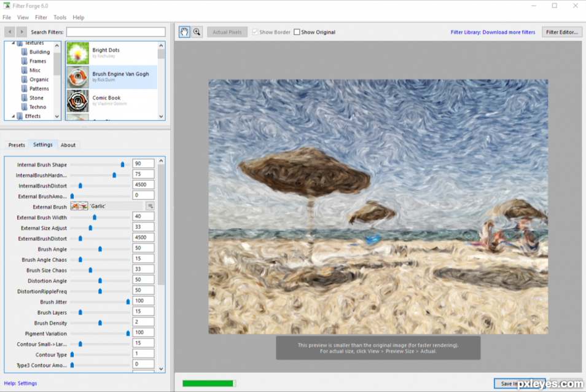This screenshot has height=392, width=586.
Task: Select the zoom magnifier tool
Action: coord(197,32)
